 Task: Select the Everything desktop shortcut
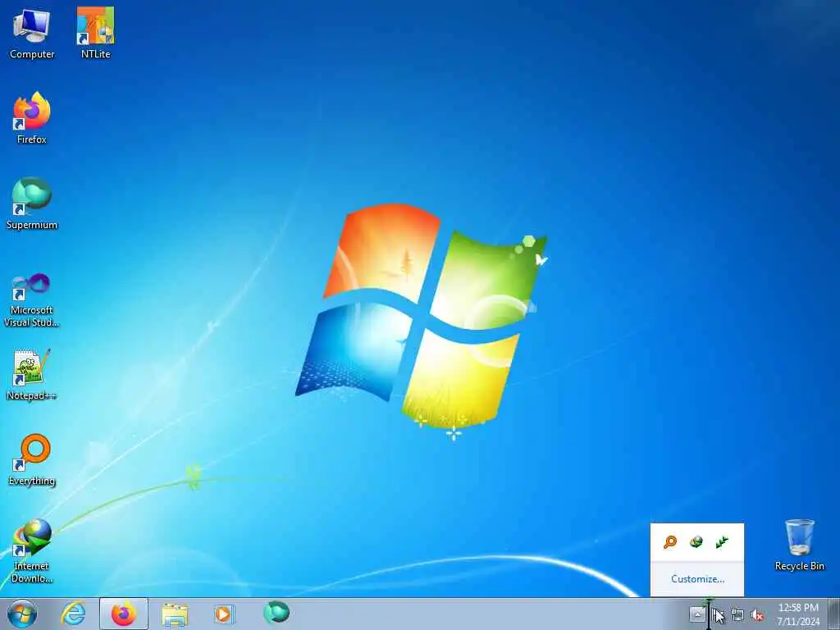coord(32,459)
